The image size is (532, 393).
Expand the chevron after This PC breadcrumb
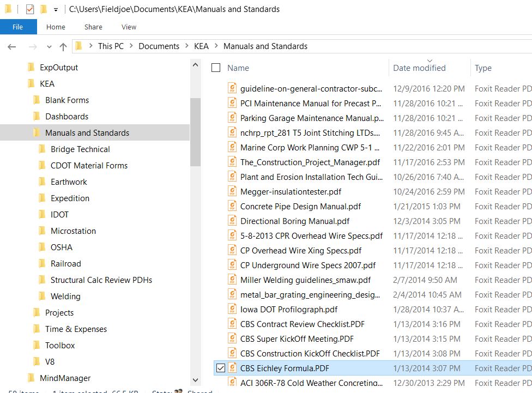point(131,46)
